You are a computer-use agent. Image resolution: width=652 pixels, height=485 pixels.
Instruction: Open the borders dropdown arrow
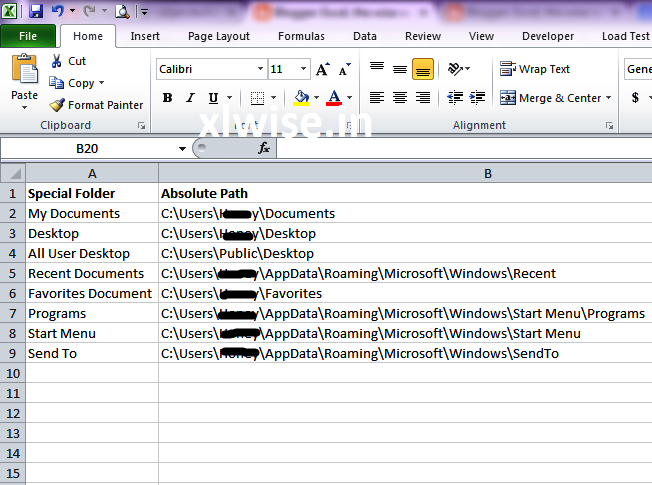click(x=274, y=98)
